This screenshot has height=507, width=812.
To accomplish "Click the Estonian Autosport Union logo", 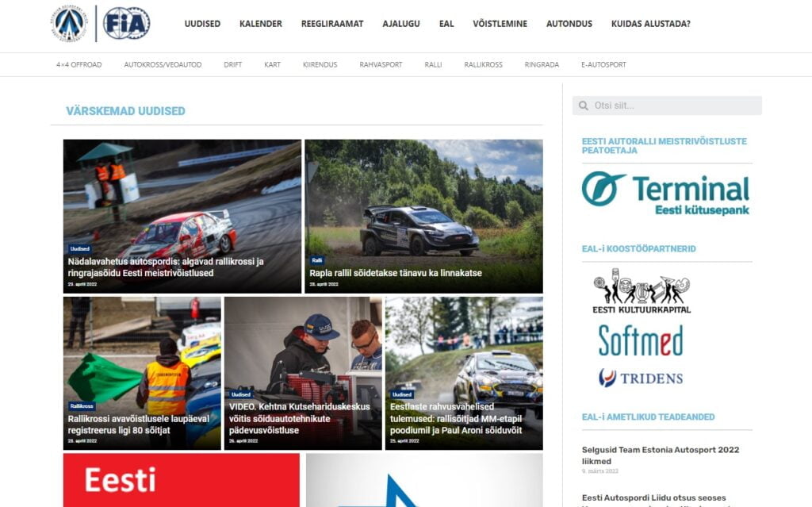I will click(x=70, y=24).
